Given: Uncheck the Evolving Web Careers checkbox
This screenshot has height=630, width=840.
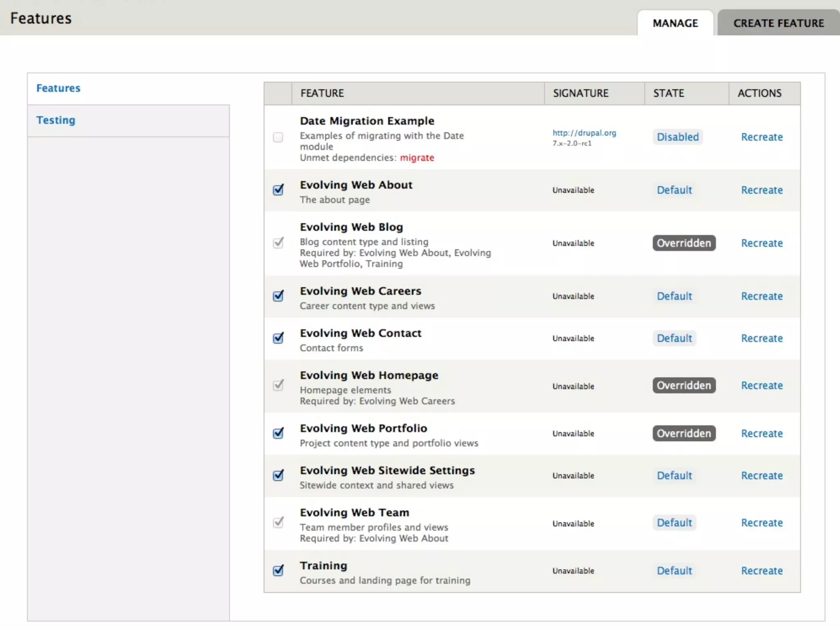Looking at the screenshot, I should pos(278,296).
